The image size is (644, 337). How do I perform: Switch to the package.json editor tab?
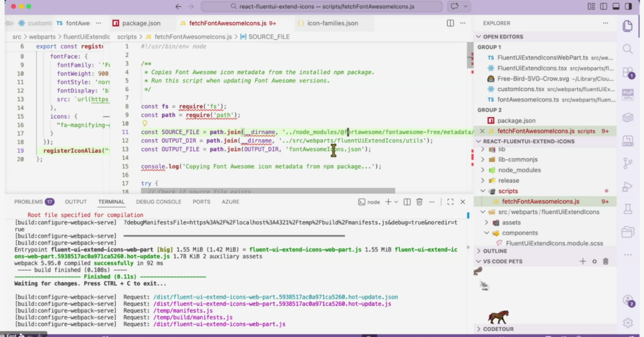pyautogui.click(x=138, y=23)
